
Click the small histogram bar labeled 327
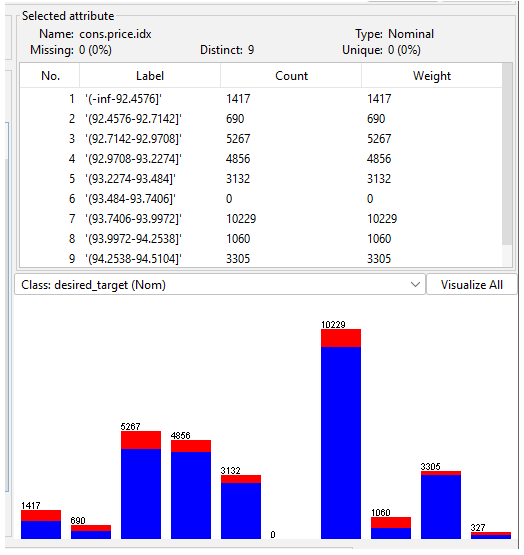[x=491, y=536]
